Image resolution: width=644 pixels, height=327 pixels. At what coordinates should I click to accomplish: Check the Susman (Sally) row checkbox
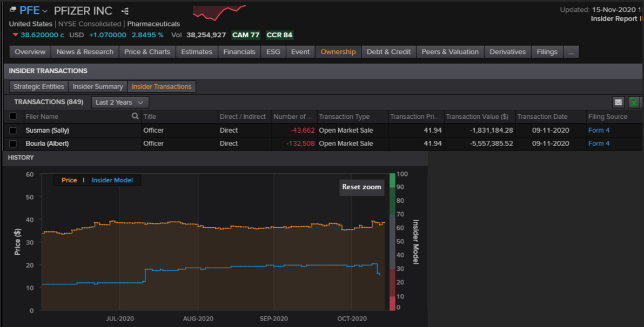(13, 131)
